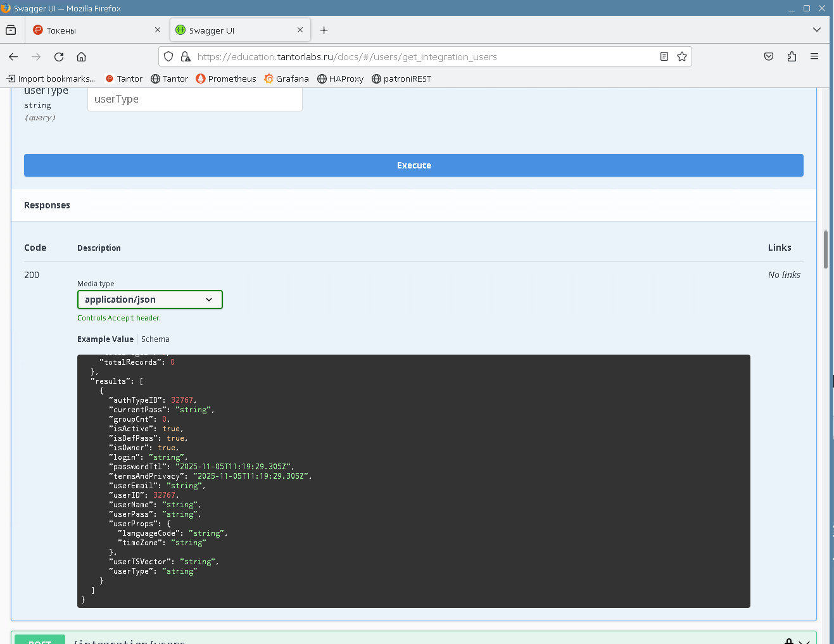Open the Extensions puzzle icon
Viewport: 834px width, 644px height.
(792, 57)
